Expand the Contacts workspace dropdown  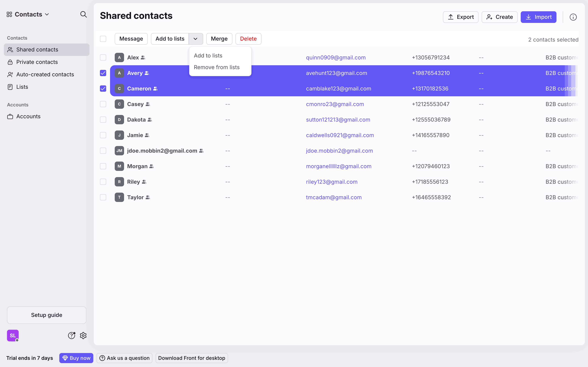click(28, 15)
